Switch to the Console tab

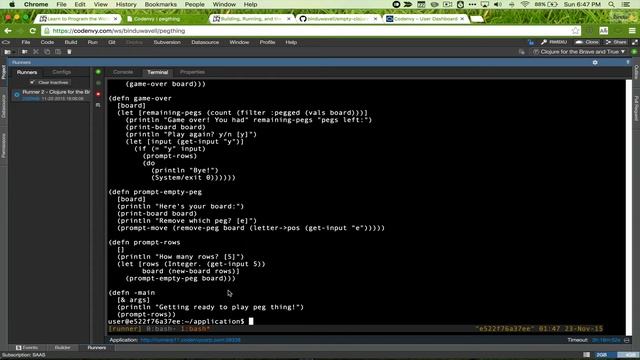123,72
